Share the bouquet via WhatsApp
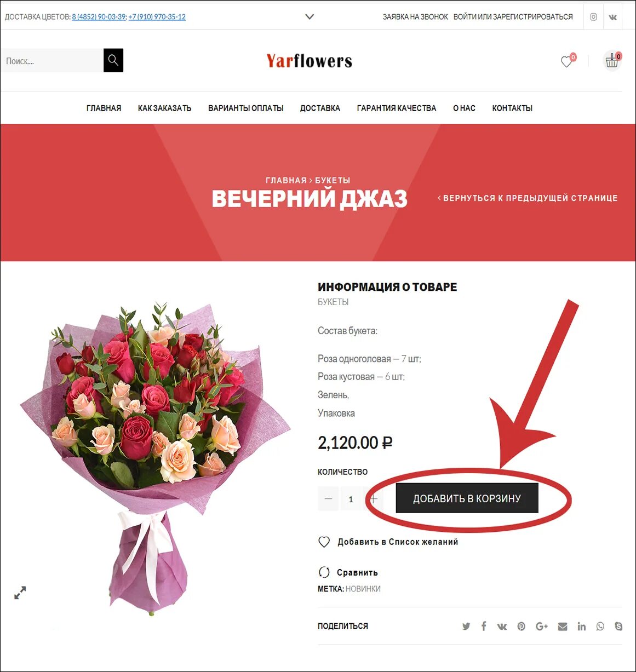The width and height of the screenshot is (636, 672). [600, 626]
